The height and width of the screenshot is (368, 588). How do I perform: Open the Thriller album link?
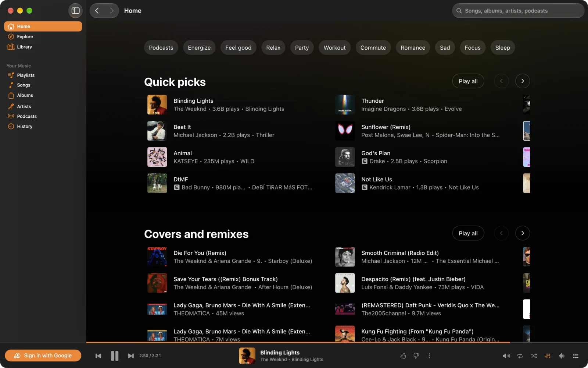(265, 135)
